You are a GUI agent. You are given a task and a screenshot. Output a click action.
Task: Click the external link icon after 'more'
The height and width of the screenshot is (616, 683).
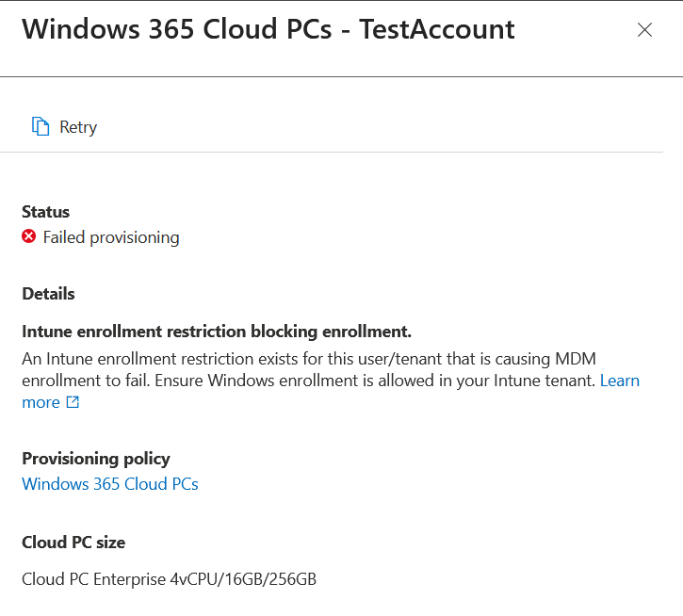(x=73, y=402)
